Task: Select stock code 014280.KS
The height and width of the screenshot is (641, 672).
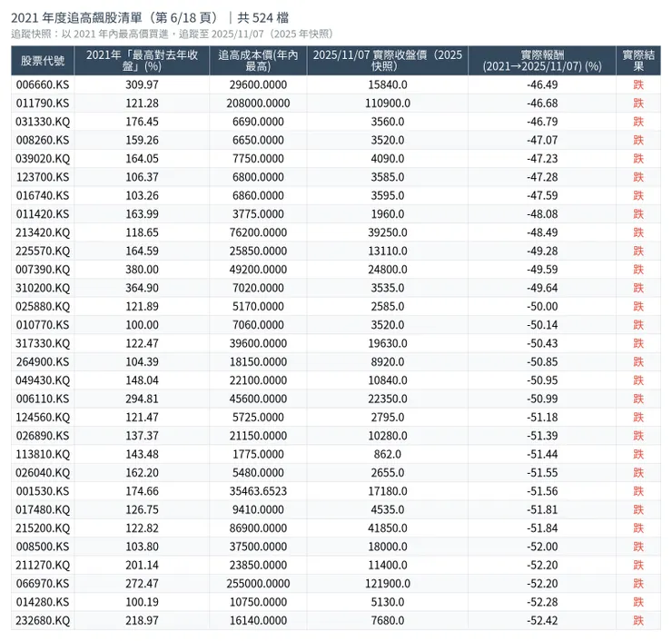Action: click(x=43, y=602)
